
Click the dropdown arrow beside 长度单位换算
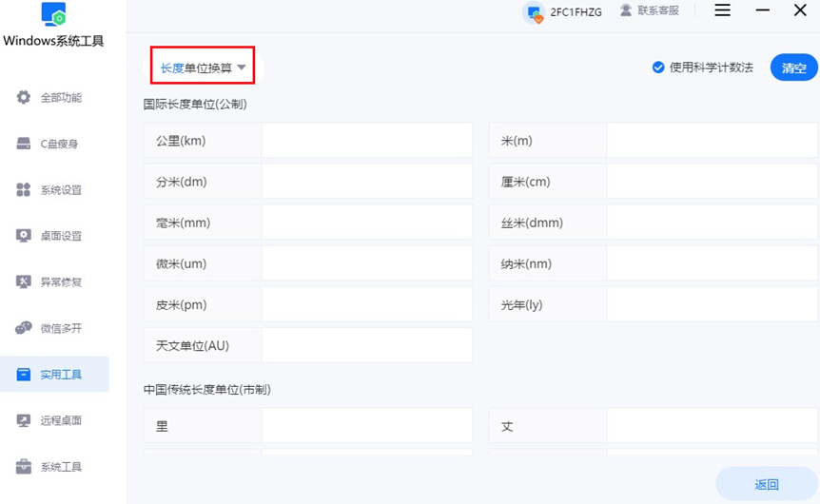point(241,68)
